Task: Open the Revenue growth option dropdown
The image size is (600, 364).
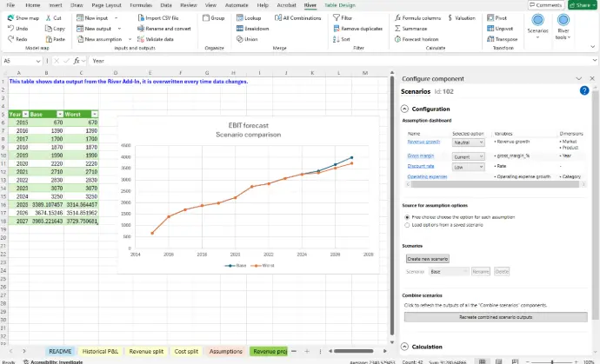Action: [468, 142]
